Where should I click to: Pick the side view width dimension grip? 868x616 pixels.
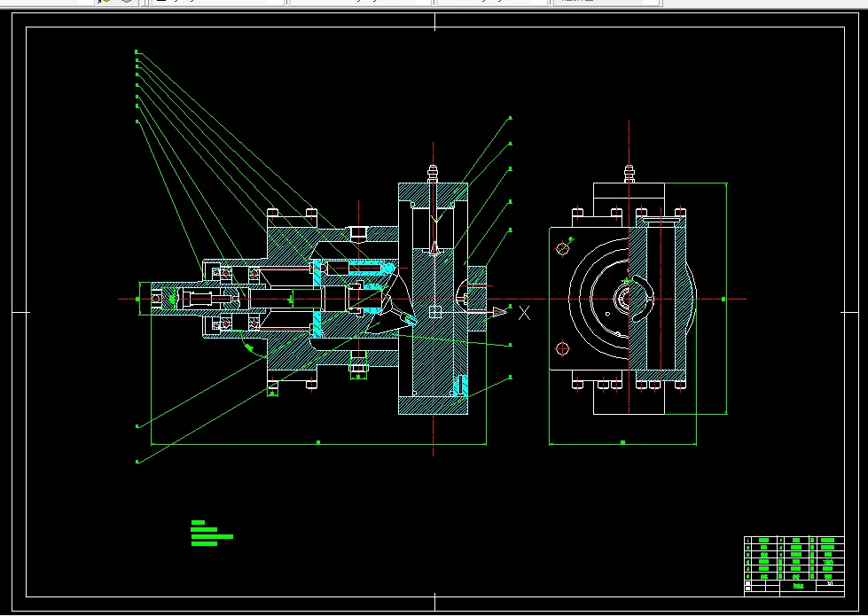pos(622,443)
